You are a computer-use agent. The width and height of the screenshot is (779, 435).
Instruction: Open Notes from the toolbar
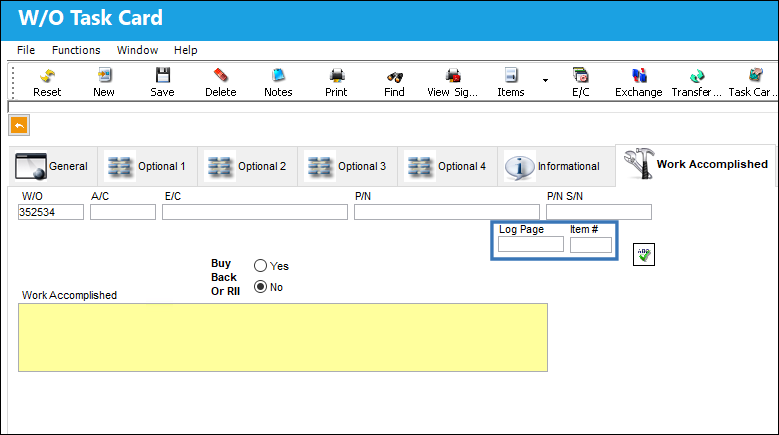pos(278,82)
